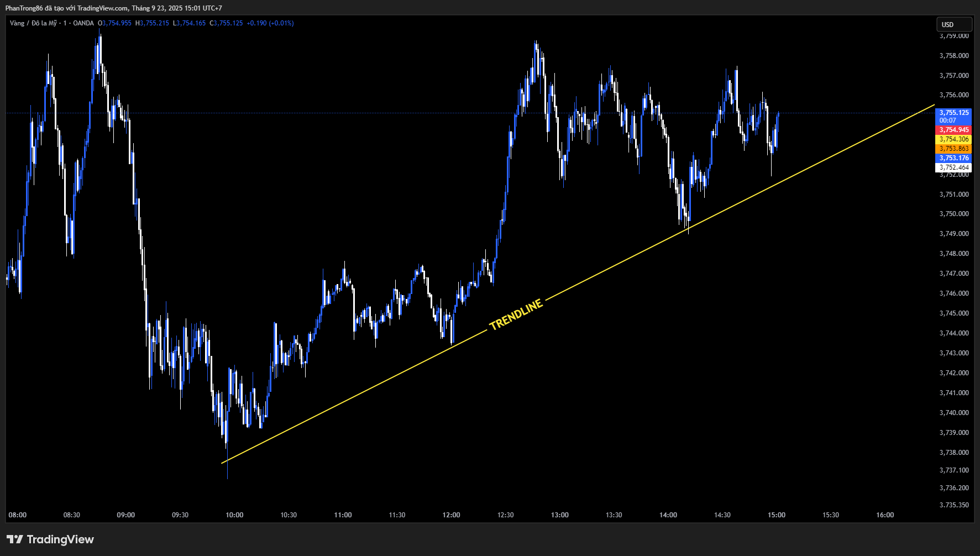Click the 14:00 time axis label

coord(668,515)
